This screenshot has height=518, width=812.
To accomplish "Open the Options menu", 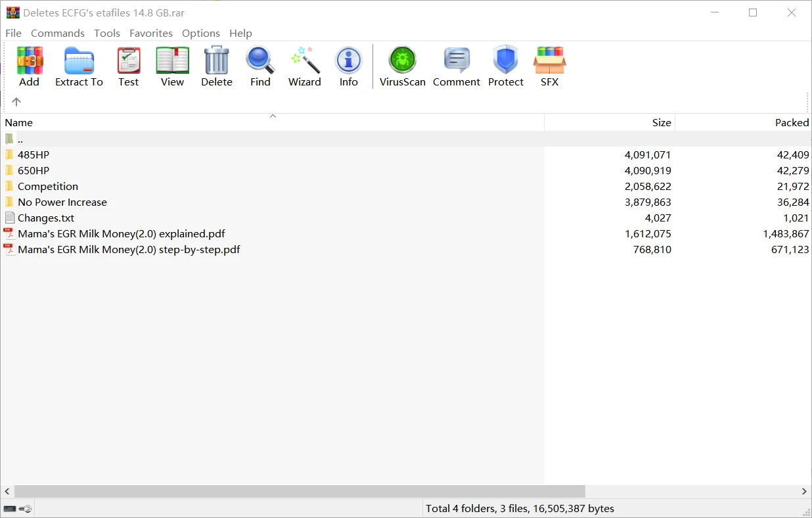I will click(200, 33).
